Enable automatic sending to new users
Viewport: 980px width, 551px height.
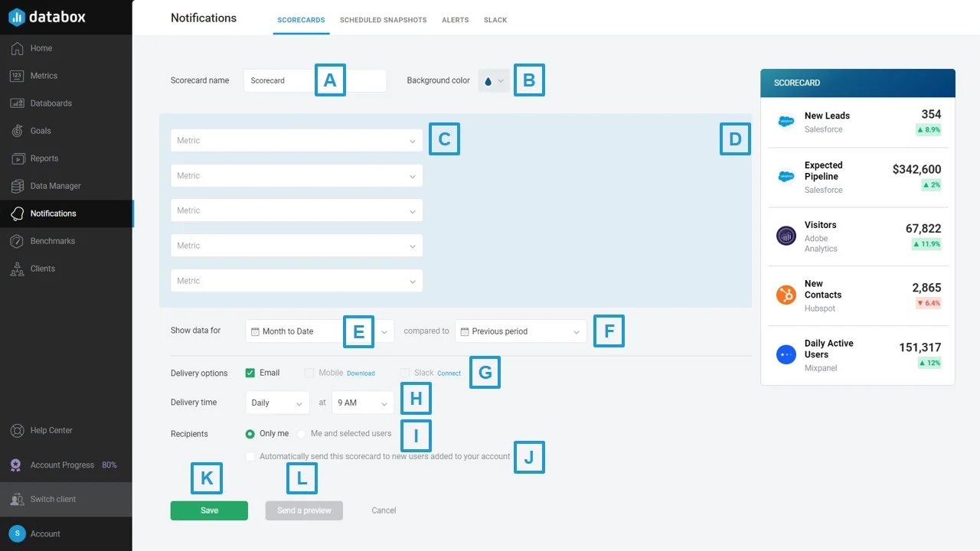tap(250, 457)
